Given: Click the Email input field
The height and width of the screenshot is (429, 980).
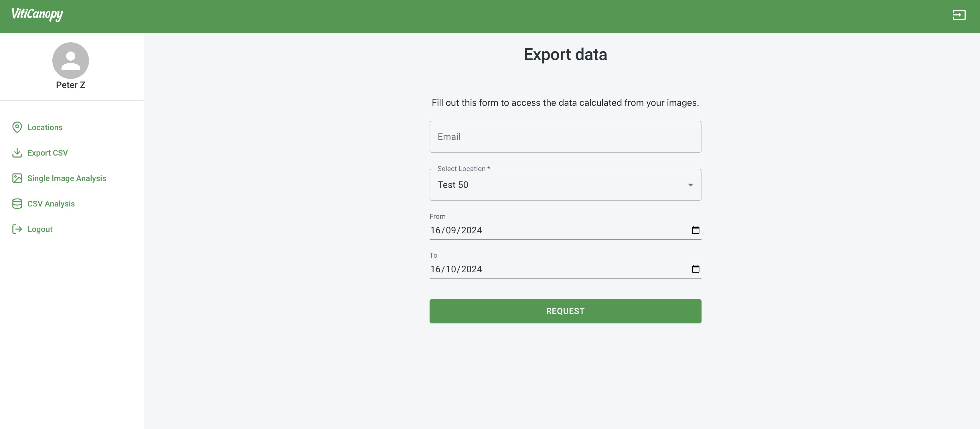Looking at the screenshot, I should coord(565,137).
